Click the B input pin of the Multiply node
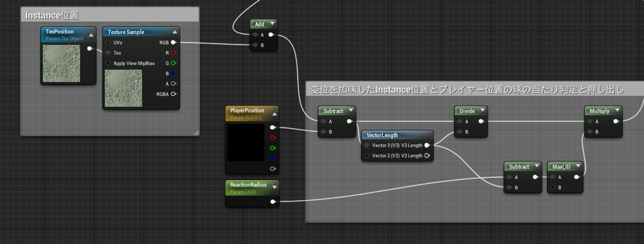 pos(589,131)
